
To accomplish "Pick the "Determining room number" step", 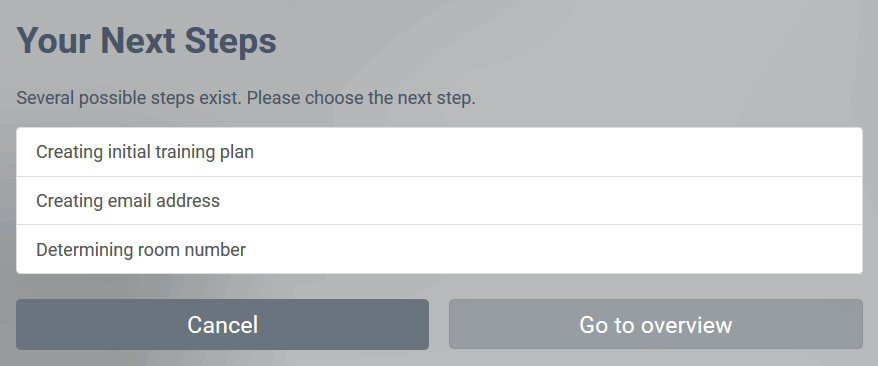I will pyautogui.click(x=439, y=250).
